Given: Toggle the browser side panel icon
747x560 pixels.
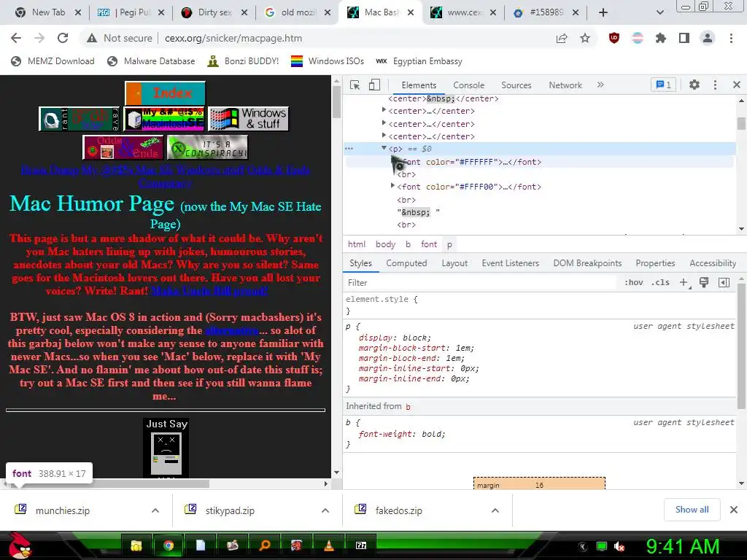Looking at the screenshot, I should (x=684, y=38).
